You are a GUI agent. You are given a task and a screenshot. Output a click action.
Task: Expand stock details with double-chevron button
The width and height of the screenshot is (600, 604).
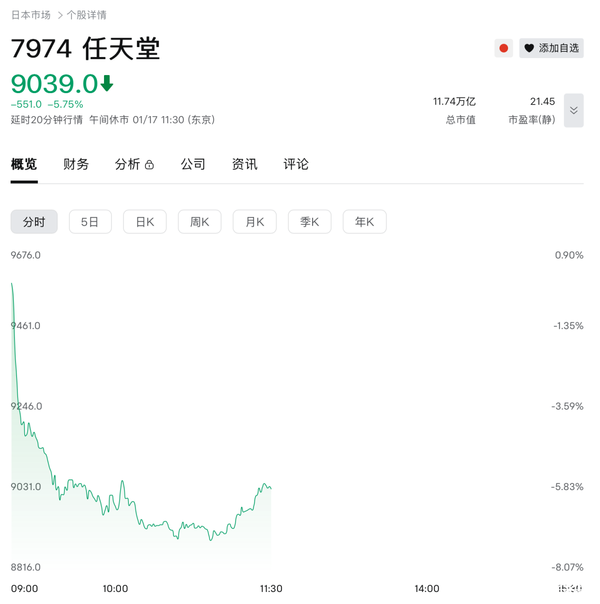pyautogui.click(x=573, y=110)
